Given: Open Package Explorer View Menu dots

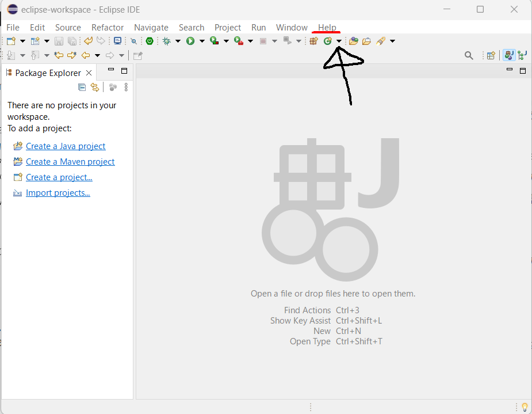Looking at the screenshot, I should point(126,88).
